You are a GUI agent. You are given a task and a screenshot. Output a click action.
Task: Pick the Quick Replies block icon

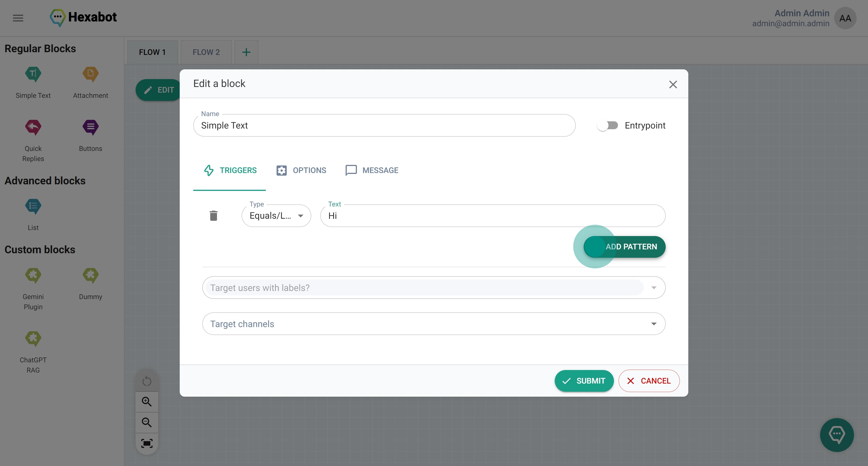33,127
